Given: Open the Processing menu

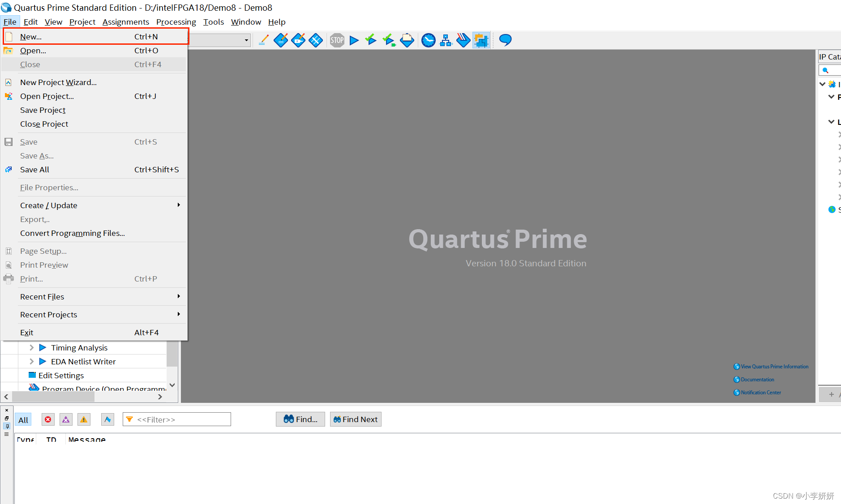Looking at the screenshot, I should coord(176,21).
